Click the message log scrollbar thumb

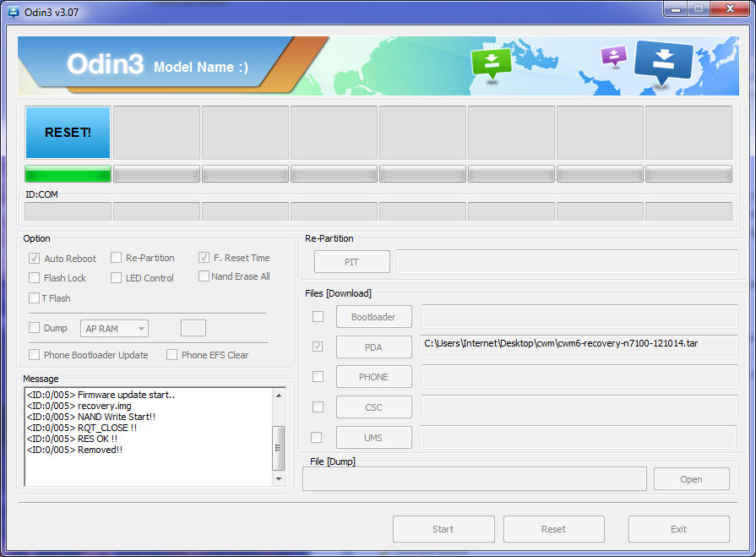[278, 447]
